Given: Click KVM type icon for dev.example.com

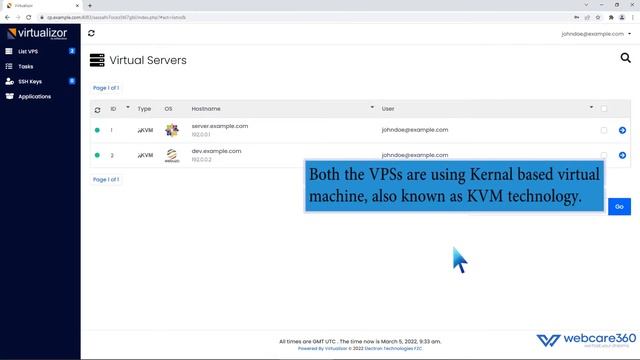Looking at the screenshot, I should point(145,155).
